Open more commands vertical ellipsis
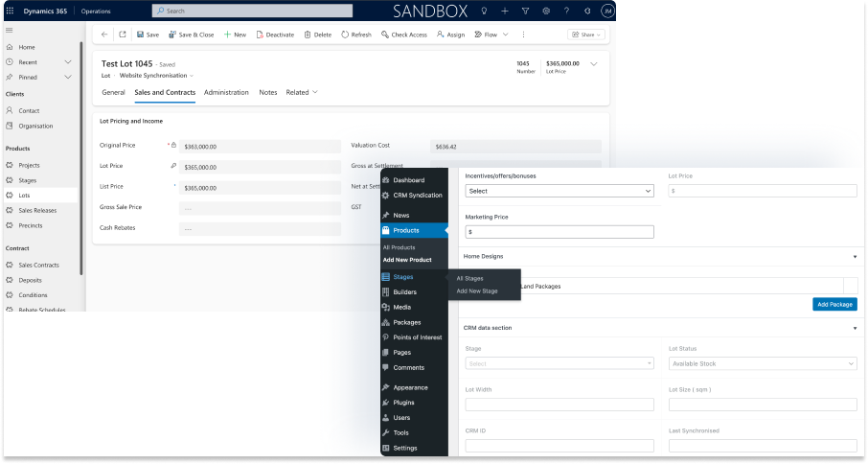The image size is (868, 464). [x=523, y=35]
